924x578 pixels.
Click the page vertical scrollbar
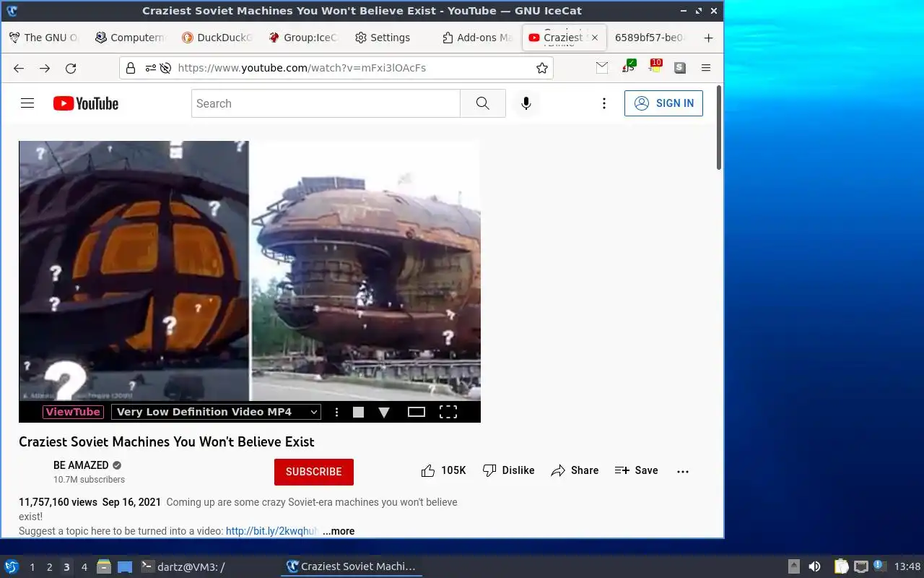(719, 128)
